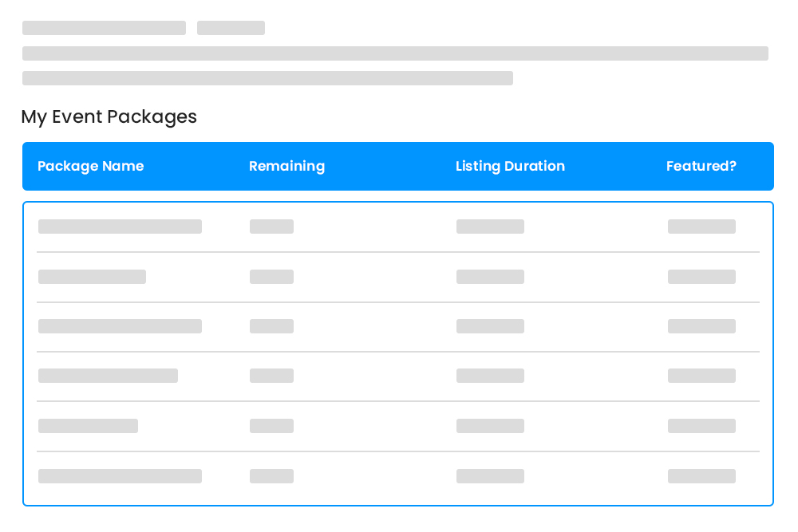798x532 pixels.
Task: Click the fifth row Listing Duration placeholder
Action: tap(490, 426)
